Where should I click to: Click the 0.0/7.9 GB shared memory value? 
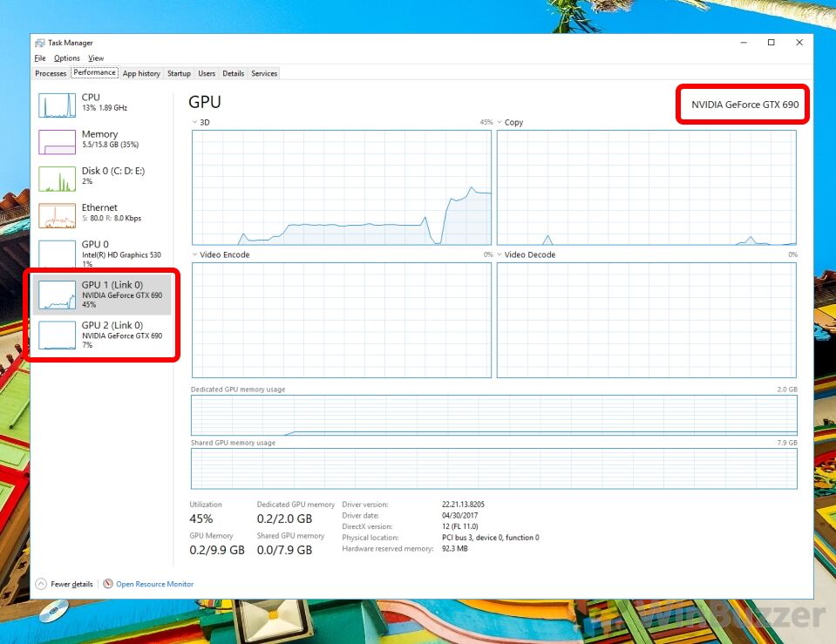[284, 550]
